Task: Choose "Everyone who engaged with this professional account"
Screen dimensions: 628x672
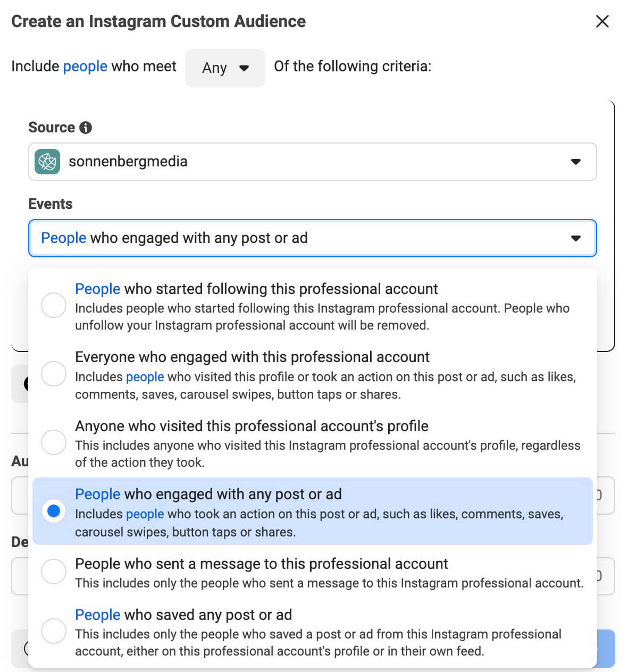Action: click(x=252, y=357)
